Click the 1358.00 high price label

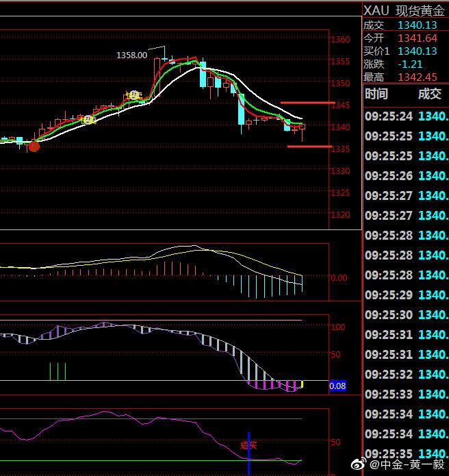[131, 55]
